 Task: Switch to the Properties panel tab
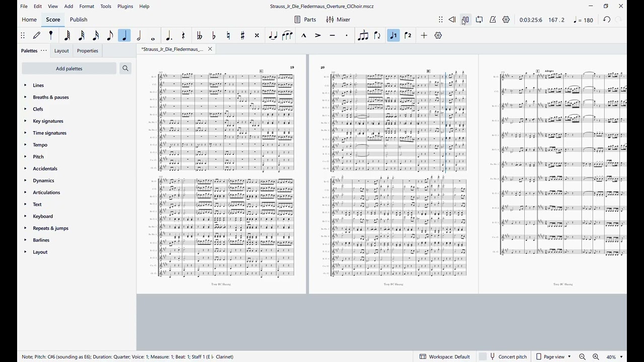[x=88, y=51]
